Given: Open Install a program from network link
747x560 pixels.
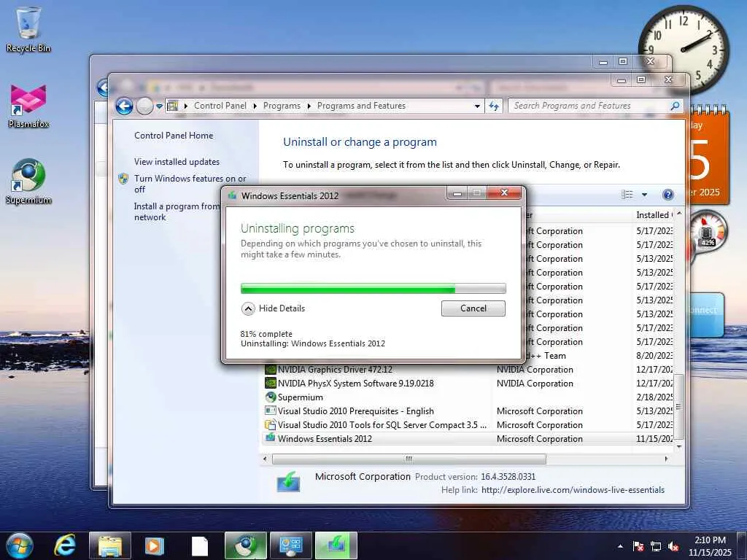Looking at the screenshot, I should pyautogui.click(x=177, y=211).
